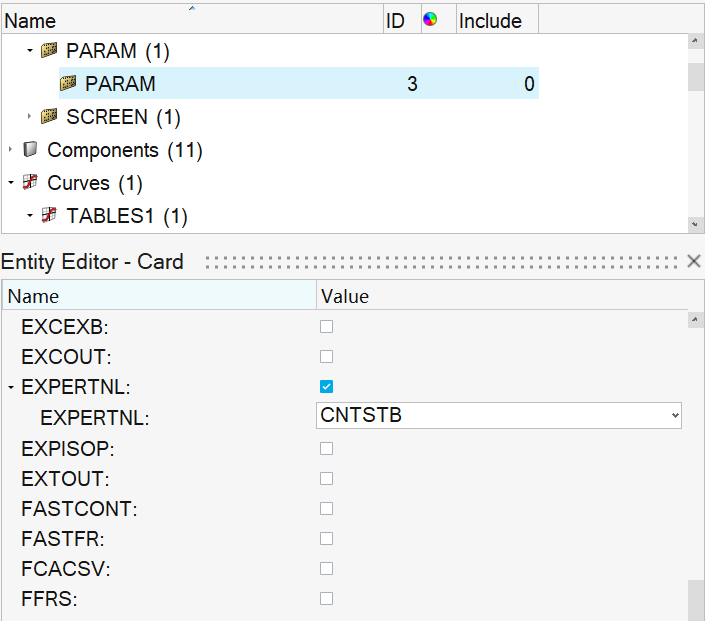Uncheck the EXPERTNL checkbox

[326, 386]
